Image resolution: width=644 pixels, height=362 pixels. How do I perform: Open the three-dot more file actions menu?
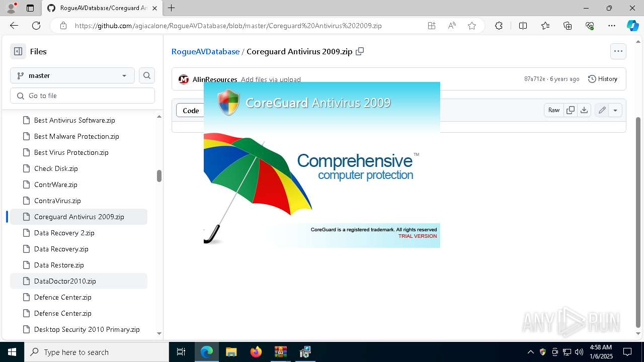[618, 51]
